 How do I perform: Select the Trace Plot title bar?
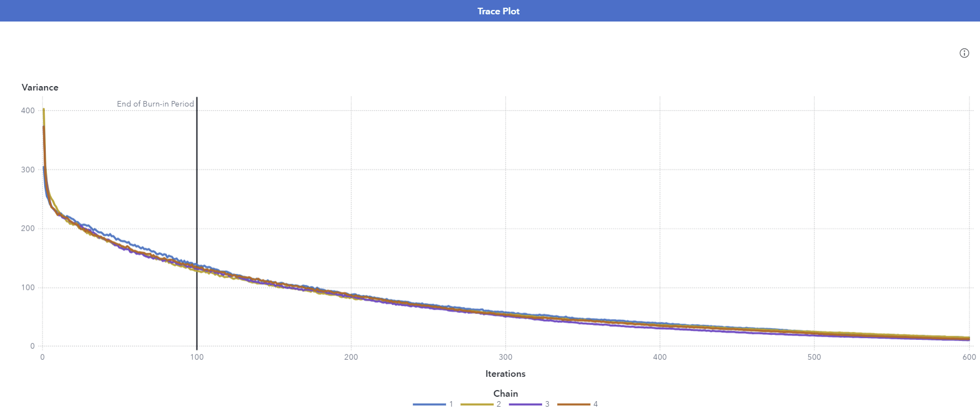pyautogui.click(x=498, y=11)
